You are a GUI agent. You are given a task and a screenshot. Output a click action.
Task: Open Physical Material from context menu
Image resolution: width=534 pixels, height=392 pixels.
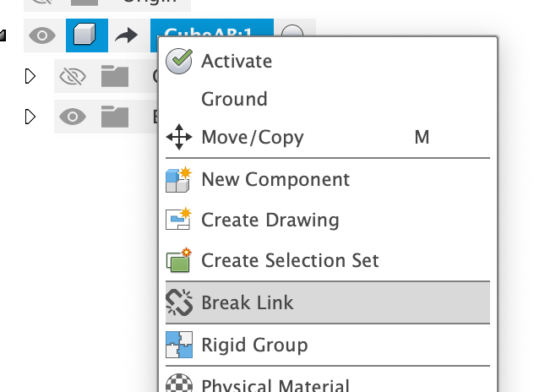pyautogui.click(x=275, y=385)
